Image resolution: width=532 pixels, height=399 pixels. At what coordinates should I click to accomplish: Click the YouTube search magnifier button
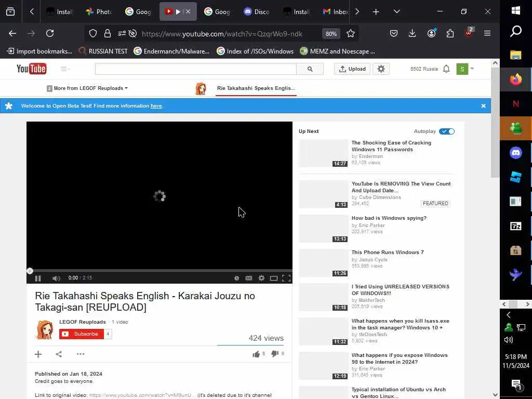point(310,69)
